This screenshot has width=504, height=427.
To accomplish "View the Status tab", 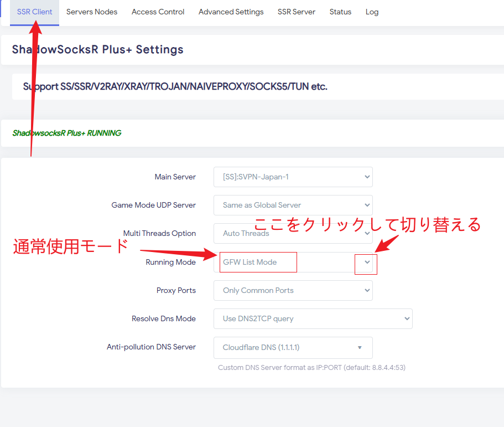I will click(340, 12).
